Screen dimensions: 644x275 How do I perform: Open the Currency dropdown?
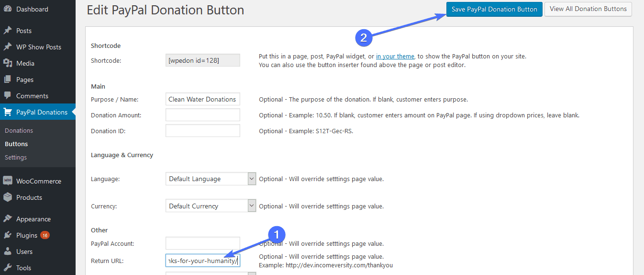coord(211,206)
